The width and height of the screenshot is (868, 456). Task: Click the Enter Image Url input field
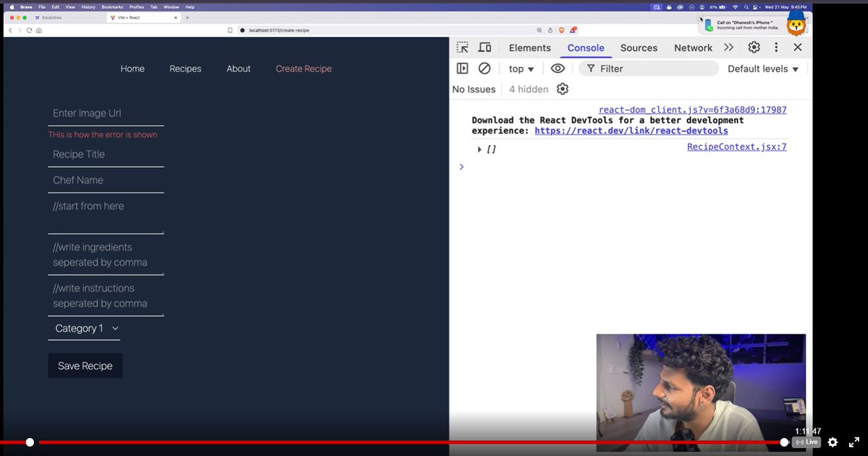(106, 113)
